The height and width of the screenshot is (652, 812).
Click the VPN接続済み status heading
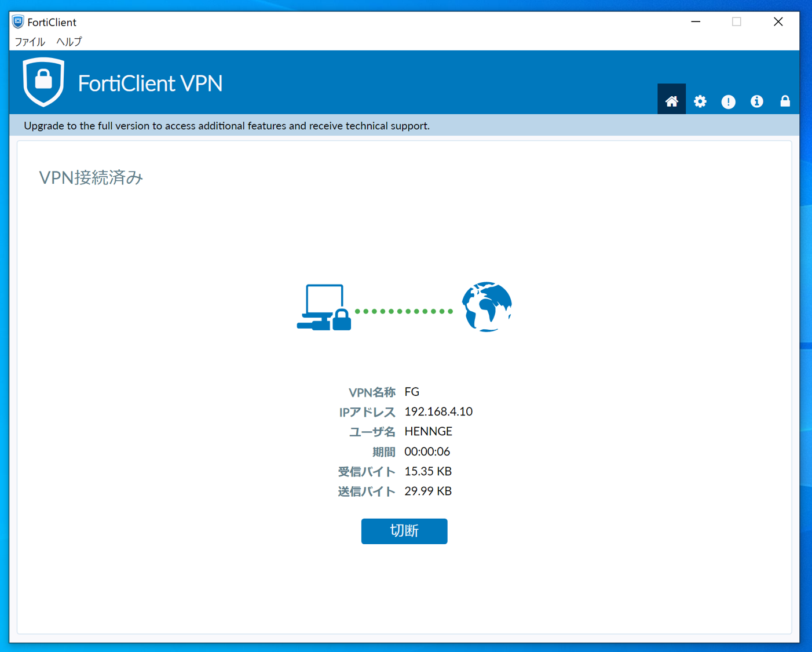pos(91,177)
